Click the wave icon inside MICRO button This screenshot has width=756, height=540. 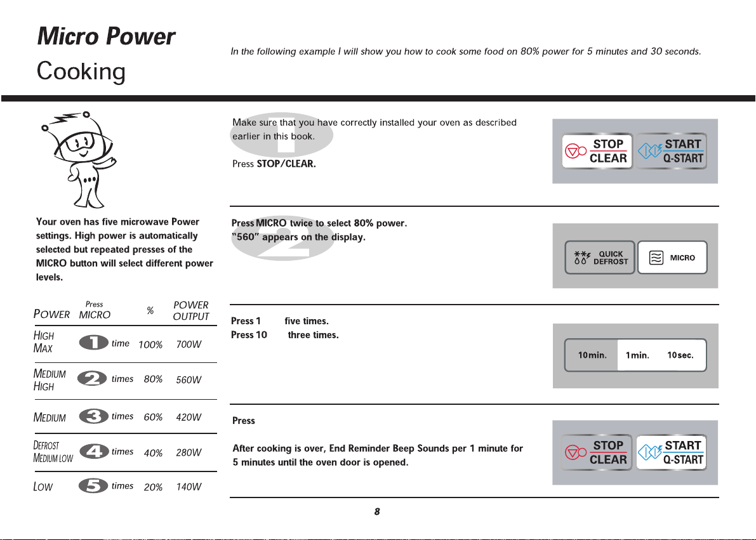point(656,258)
